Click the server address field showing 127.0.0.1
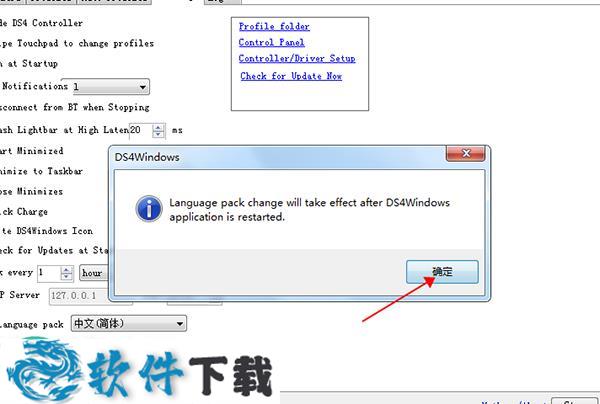 tap(90, 296)
